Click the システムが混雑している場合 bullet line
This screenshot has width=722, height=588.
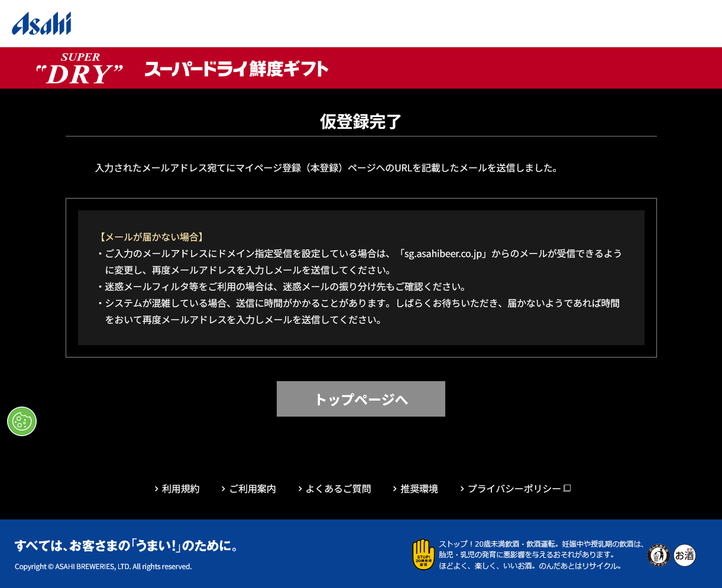(358, 311)
